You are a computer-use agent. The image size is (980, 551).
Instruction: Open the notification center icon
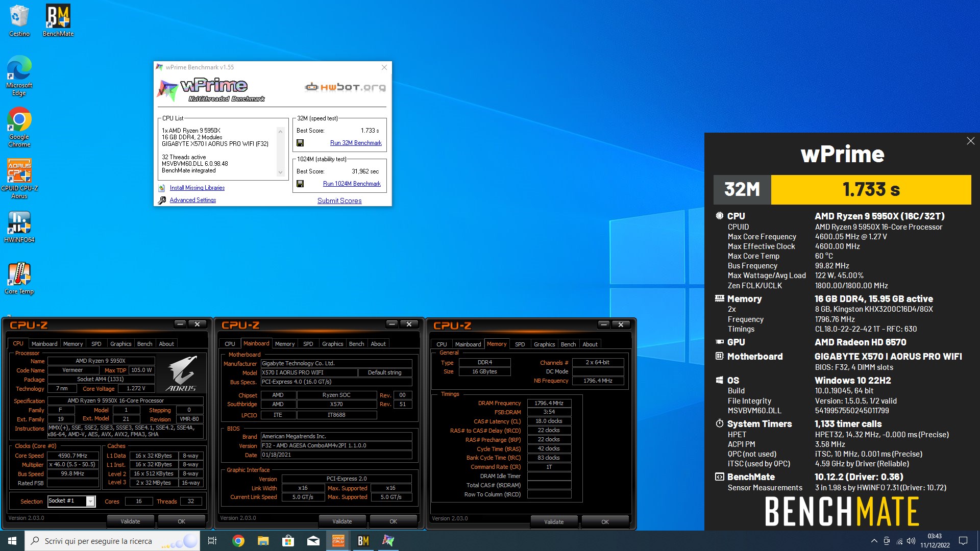(x=963, y=541)
